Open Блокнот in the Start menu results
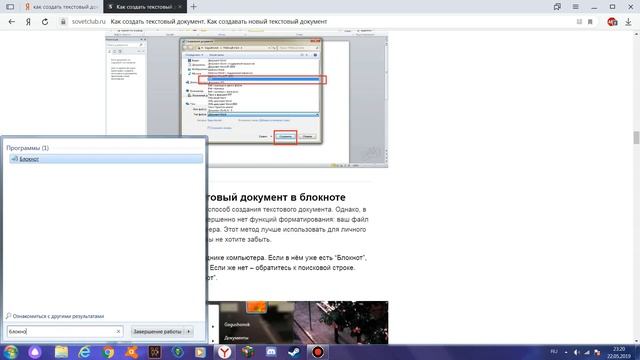640x360 pixels. 106,159
